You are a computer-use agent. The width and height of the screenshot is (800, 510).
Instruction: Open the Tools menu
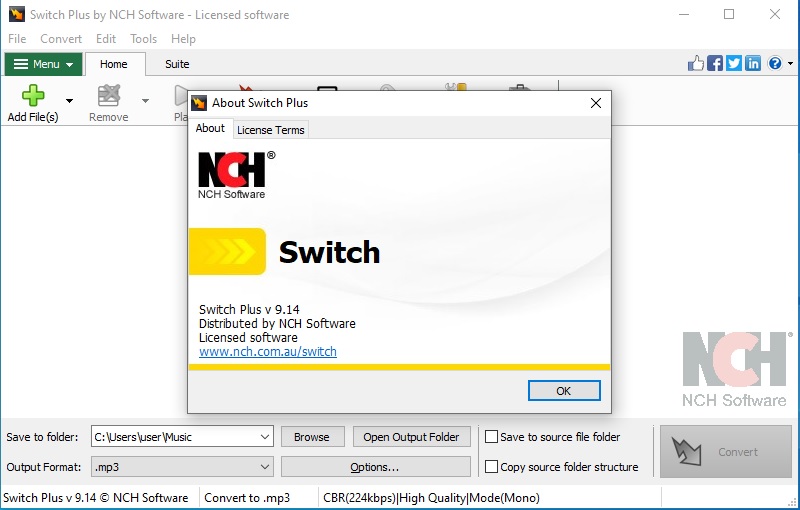[x=143, y=39]
